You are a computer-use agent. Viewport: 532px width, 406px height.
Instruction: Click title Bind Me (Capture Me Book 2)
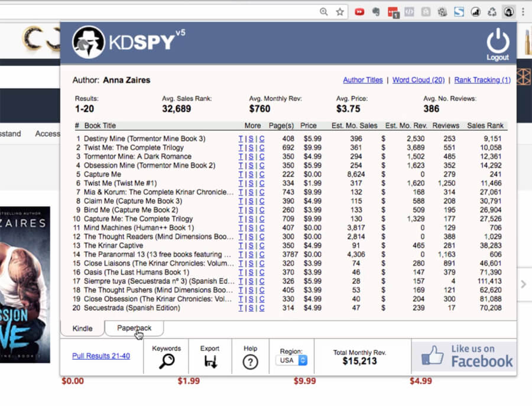(131, 210)
